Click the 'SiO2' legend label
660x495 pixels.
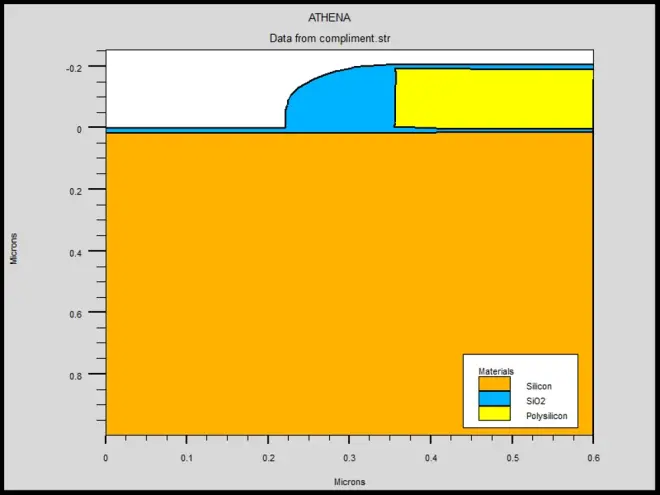pyautogui.click(x=535, y=401)
